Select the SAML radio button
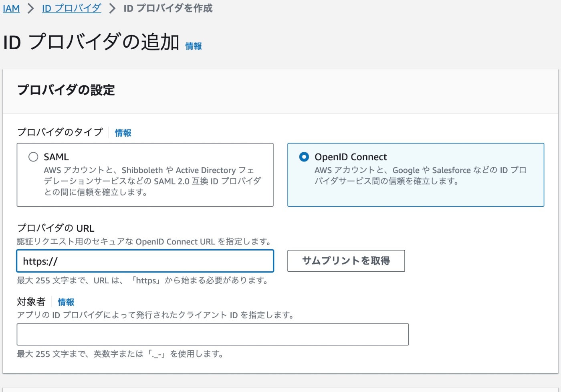 pos(33,157)
